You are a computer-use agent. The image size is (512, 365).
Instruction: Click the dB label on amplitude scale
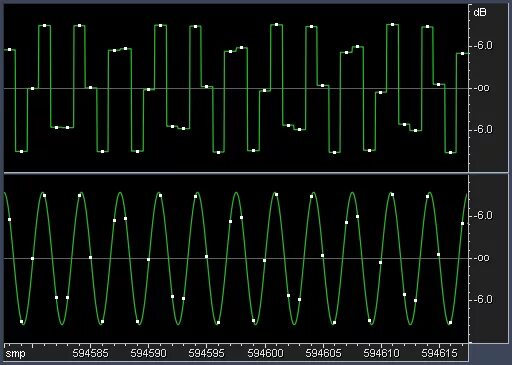(480, 12)
